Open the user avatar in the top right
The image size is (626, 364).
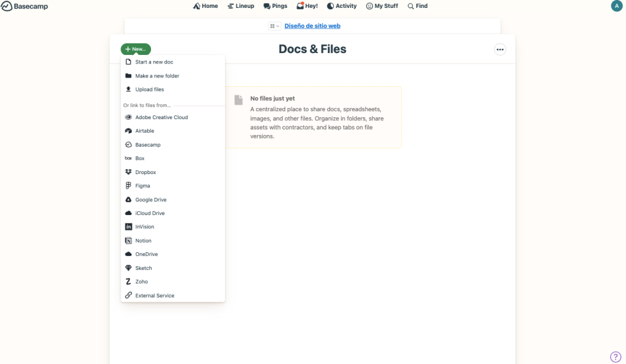coord(616,6)
